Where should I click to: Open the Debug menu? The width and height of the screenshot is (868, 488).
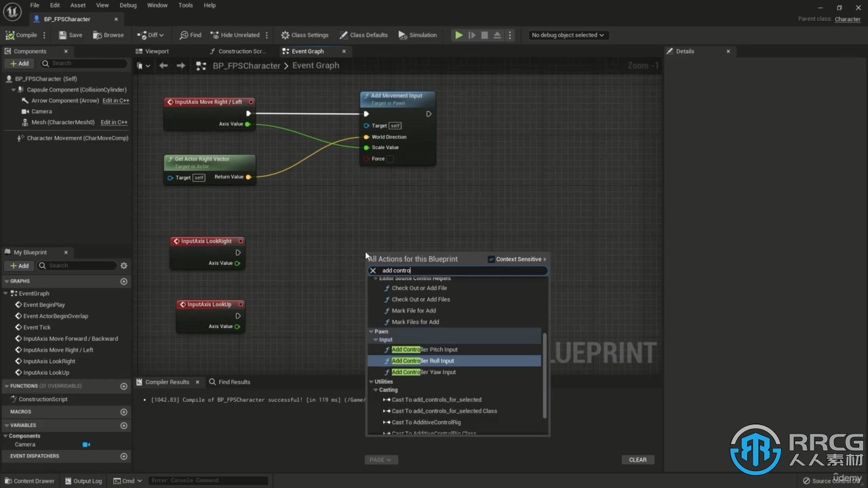[x=128, y=5]
